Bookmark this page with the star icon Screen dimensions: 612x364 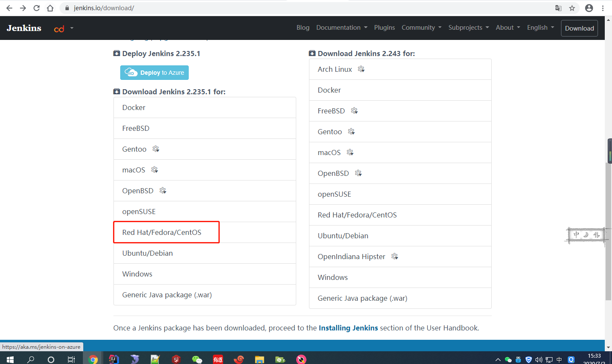click(x=572, y=8)
